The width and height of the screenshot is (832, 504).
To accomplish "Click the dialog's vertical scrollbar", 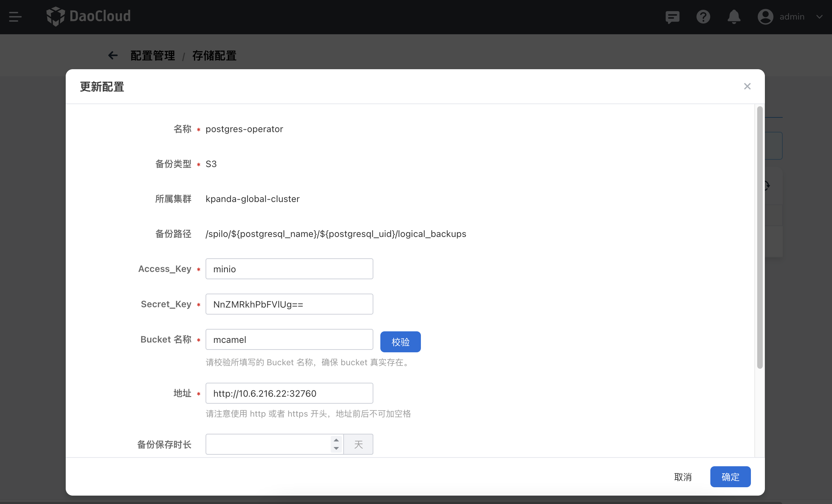I will (760, 238).
